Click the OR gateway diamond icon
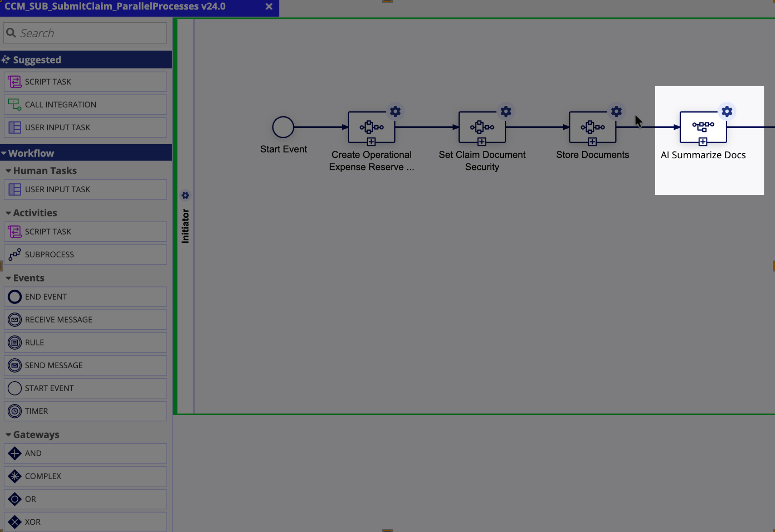Screen dimensions: 775x532 15,499
